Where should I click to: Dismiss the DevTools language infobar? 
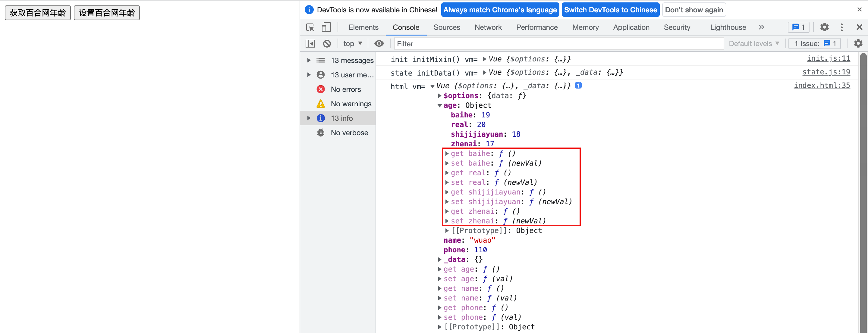[x=859, y=9]
